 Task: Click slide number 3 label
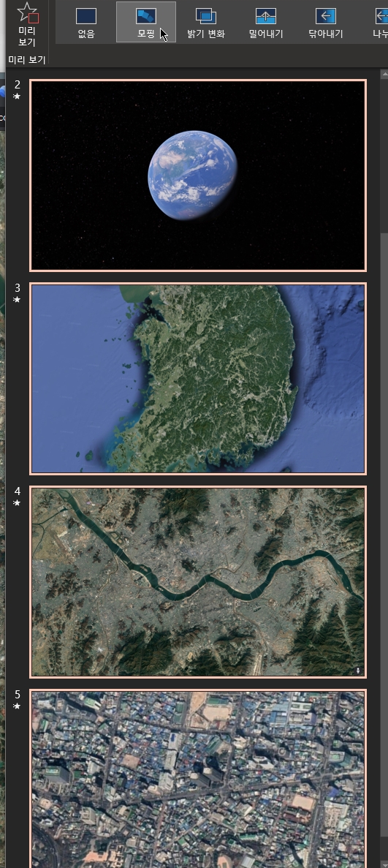click(x=17, y=288)
